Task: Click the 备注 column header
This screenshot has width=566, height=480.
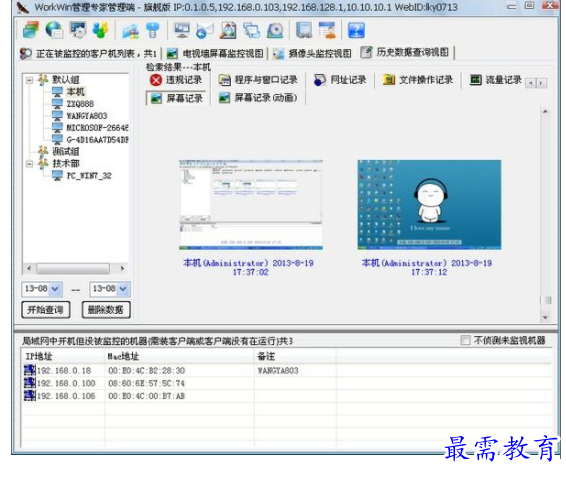Action: coord(295,357)
